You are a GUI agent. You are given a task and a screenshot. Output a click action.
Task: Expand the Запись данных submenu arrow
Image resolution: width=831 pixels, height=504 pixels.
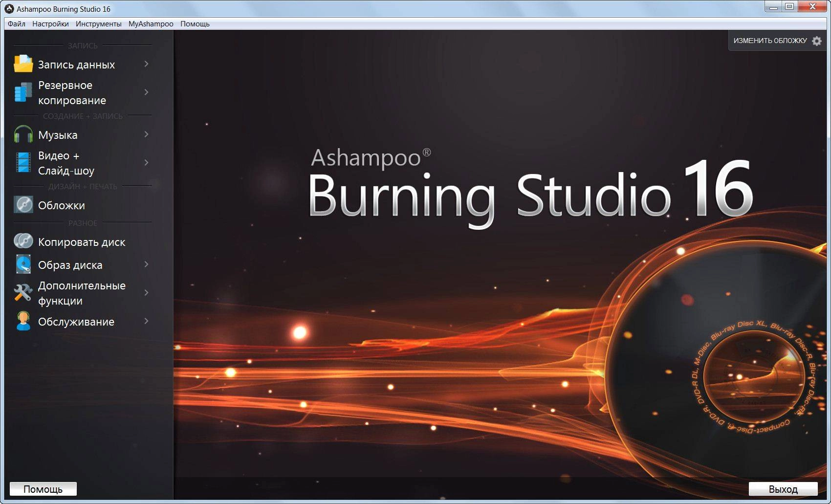click(x=146, y=64)
